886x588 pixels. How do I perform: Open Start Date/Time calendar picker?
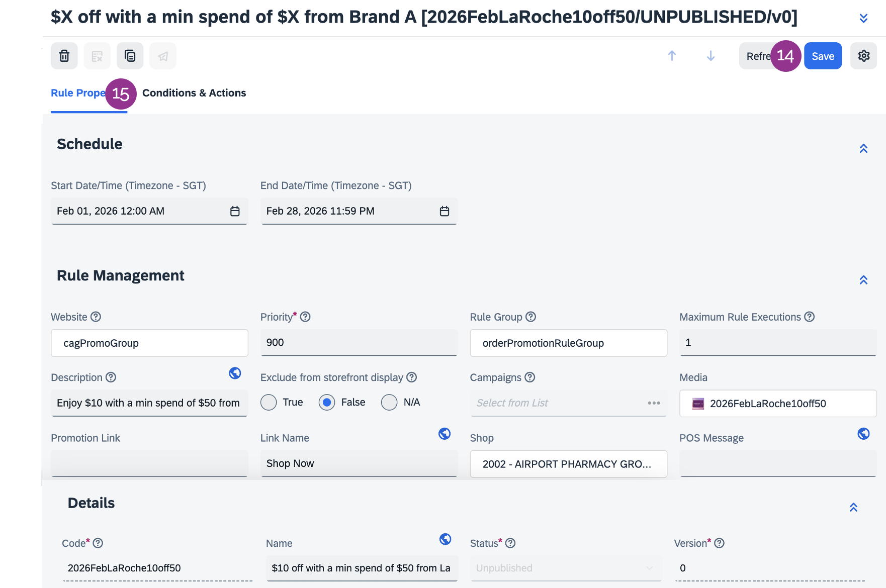click(x=235, y=211)
